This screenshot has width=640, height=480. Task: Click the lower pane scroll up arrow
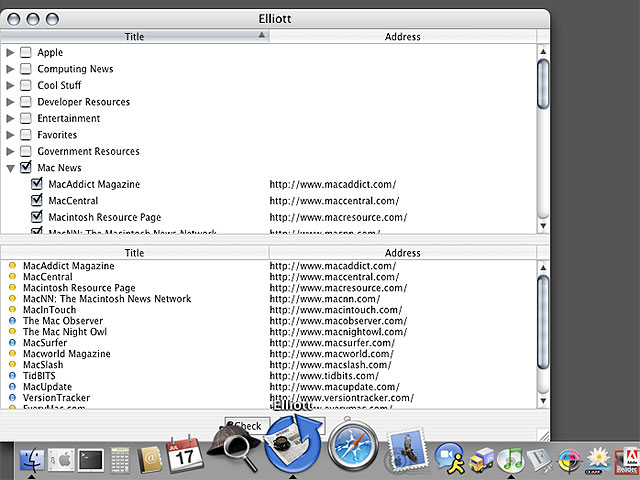(543, 268)
